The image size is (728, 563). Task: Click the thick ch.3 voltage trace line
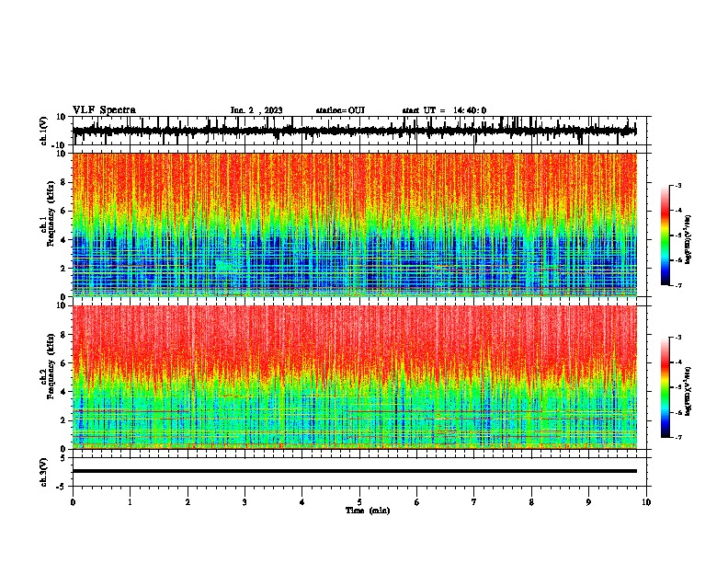[x=354, y=471]
